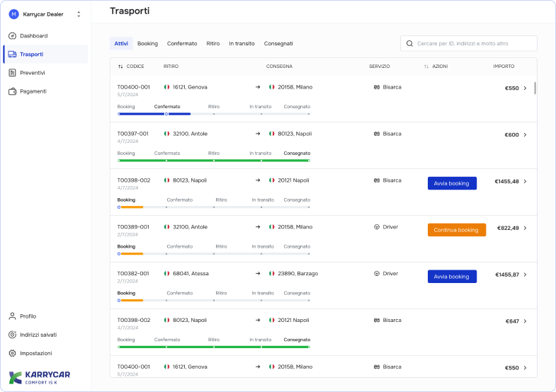556x392 pixels.
Task: Sort using the AZIONI column arrows icon
Action: coord(426,67)
